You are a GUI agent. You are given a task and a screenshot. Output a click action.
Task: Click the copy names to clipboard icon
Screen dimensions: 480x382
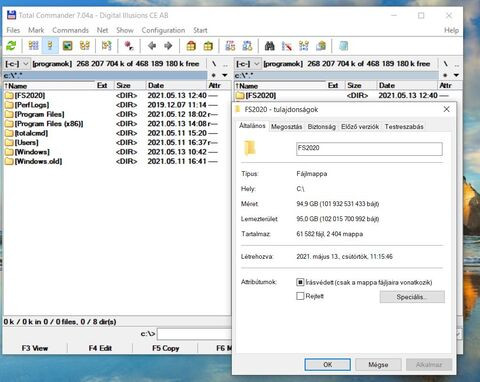pos(321,46)
